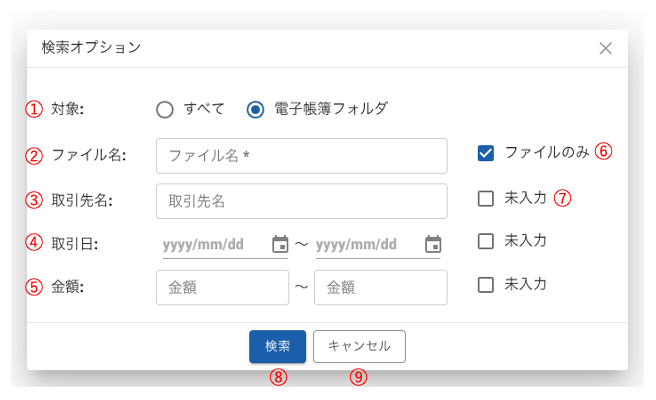This screenshot has height=400, width=656.
Task: Open the calendar picker for end transaction date
Action: pos(433,245)
